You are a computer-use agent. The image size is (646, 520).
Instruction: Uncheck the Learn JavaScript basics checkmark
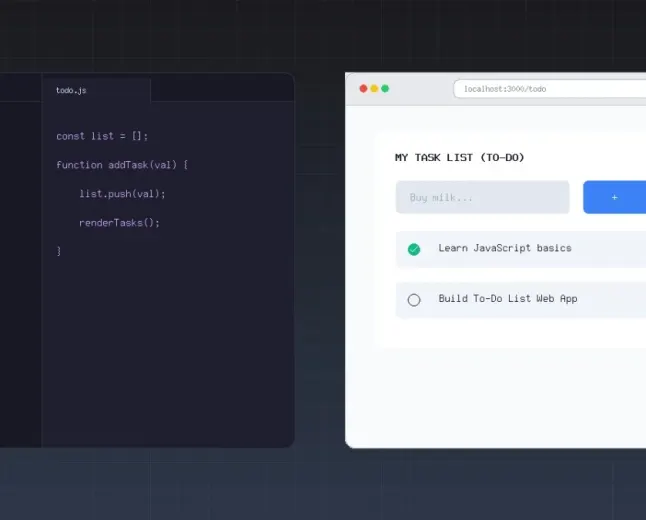click(414, 249)
